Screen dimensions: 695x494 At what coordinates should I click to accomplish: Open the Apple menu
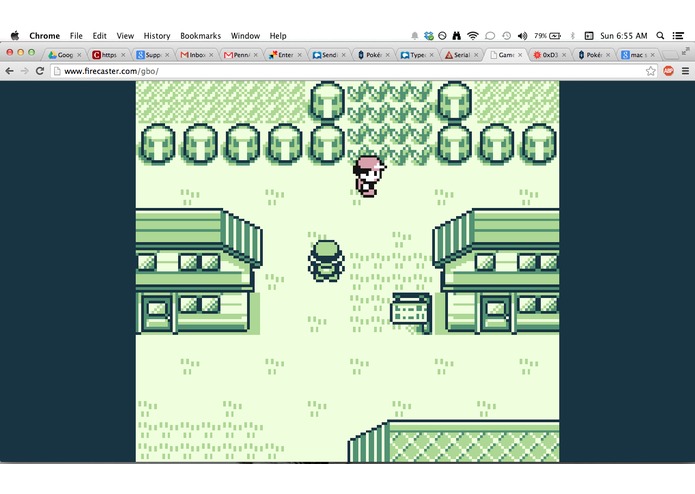[x=15, y=35]
